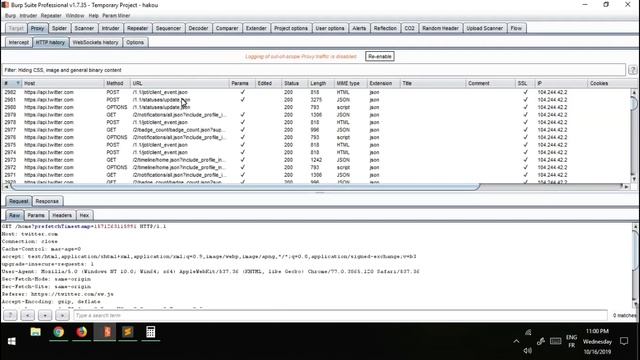
Task: Switch to the Burp Suite taskbar icon
Action: 105,332
